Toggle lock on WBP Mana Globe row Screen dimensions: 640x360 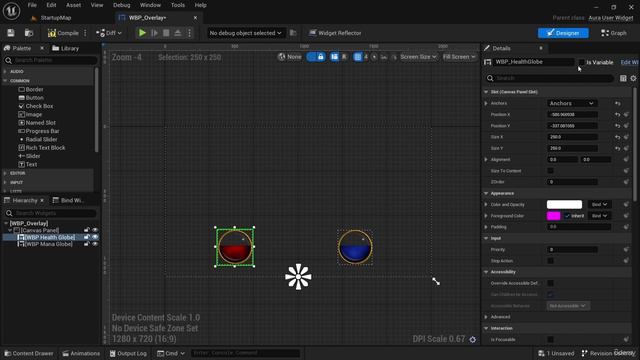click(x=87, y=244)
